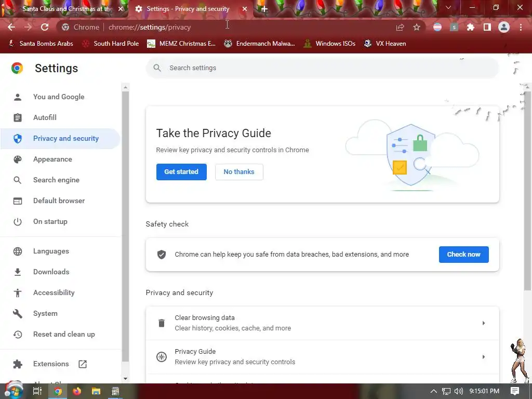Close the Santa Claus and Christmas tab
The image size is (532, 399).
[x=121, y=9]
